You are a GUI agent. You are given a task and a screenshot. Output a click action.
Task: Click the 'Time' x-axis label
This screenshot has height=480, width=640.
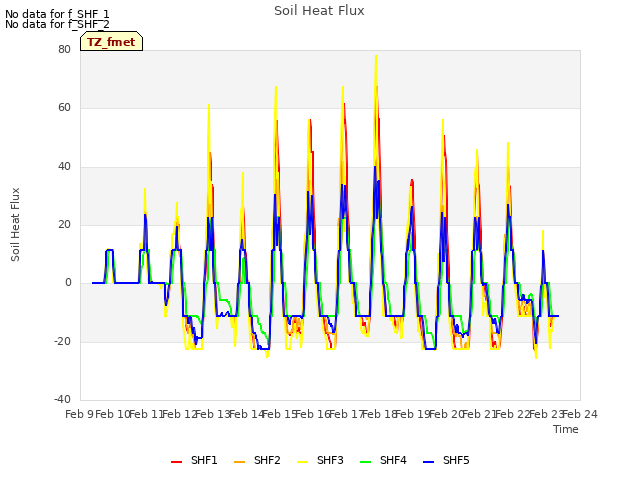pyautogui.click(x=566, y=429)
